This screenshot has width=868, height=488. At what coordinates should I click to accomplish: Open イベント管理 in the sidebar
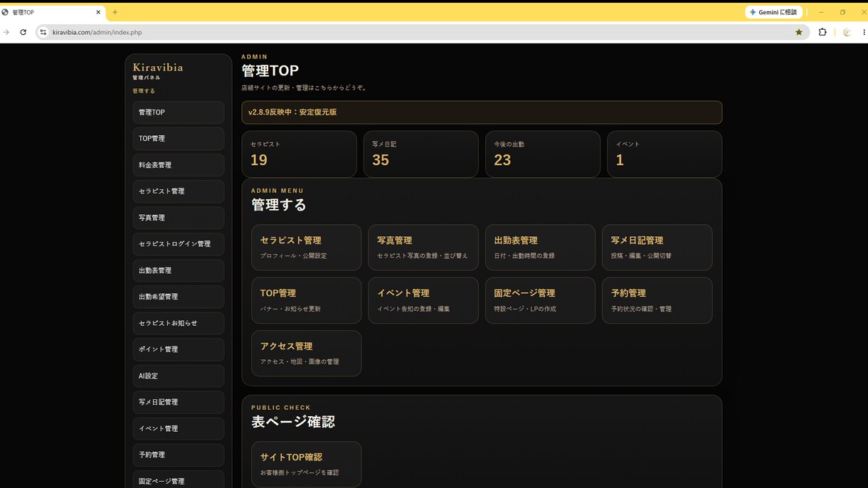178,428
